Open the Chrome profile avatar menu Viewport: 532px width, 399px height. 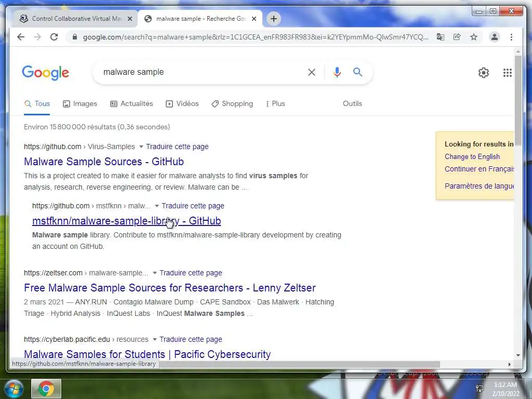click(x=495, y=37)
